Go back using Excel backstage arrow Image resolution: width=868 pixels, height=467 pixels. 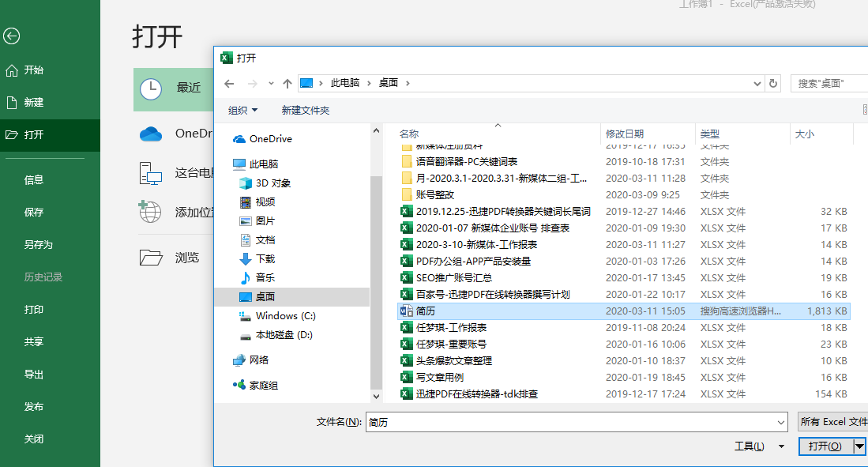coord(12,36)
